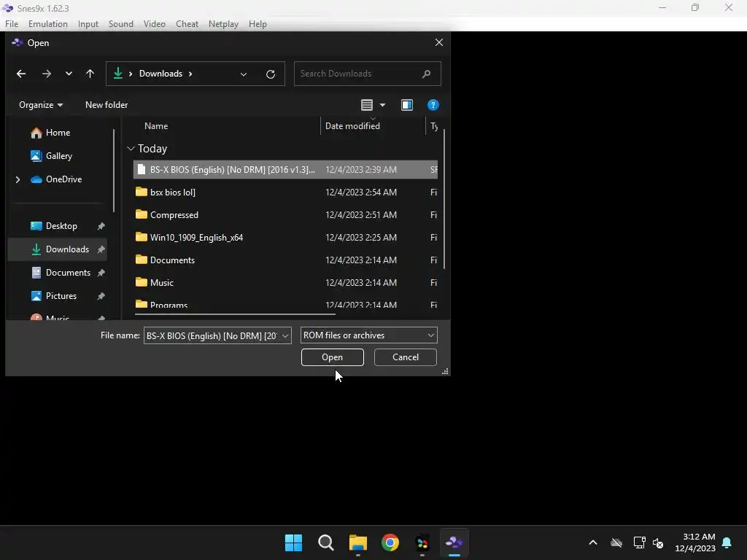Show hidden system tray icons

[x=593, y=542]
